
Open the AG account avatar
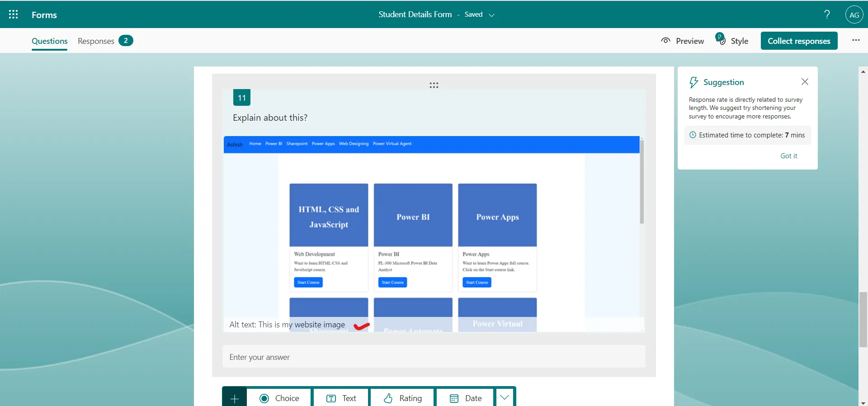click(854, 15)
